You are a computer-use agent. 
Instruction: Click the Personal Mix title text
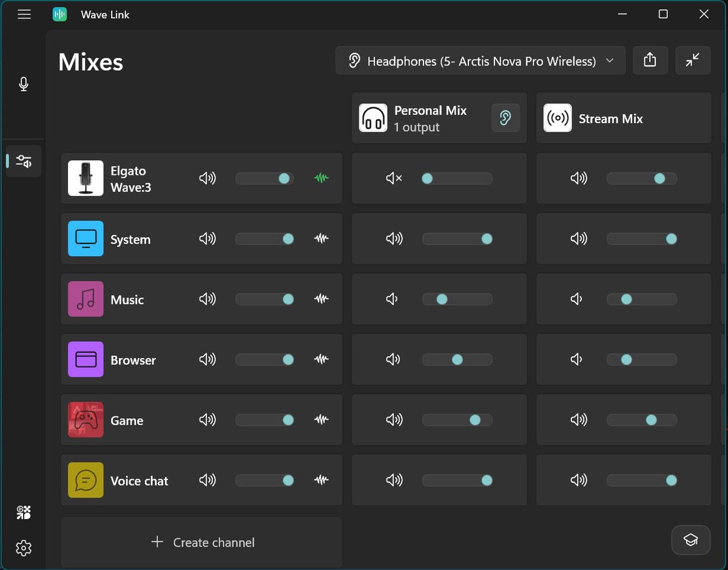pos(431,110)
